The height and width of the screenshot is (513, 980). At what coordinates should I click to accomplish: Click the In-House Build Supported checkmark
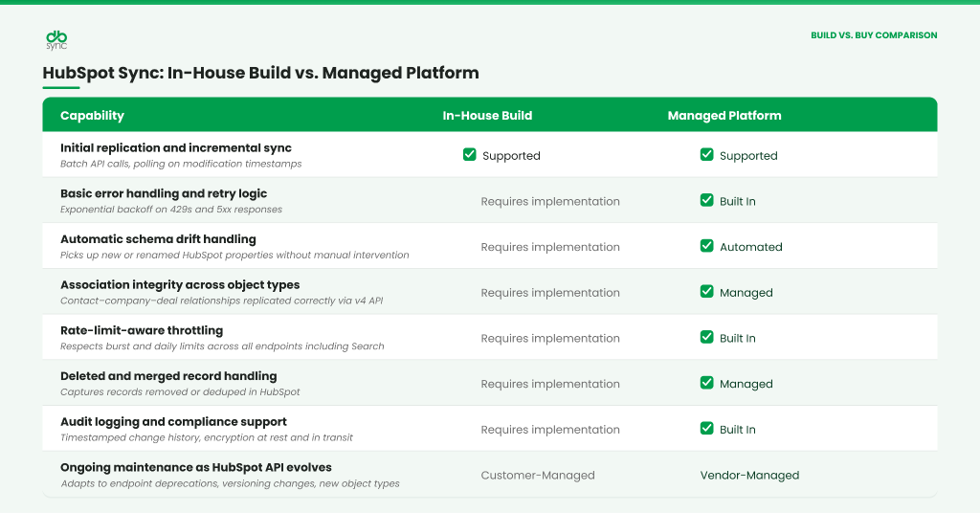(469, 154)
